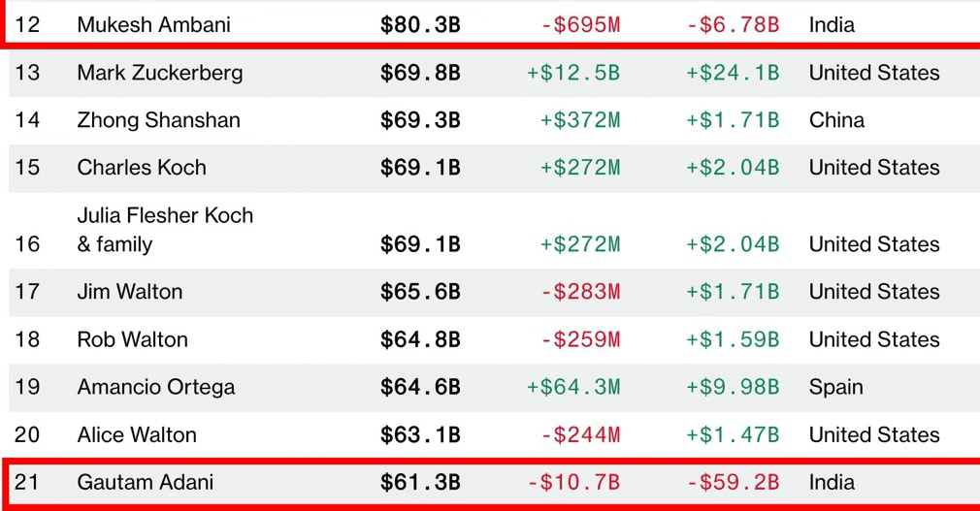Select the Amancio Ortega name

click(156, 387)
